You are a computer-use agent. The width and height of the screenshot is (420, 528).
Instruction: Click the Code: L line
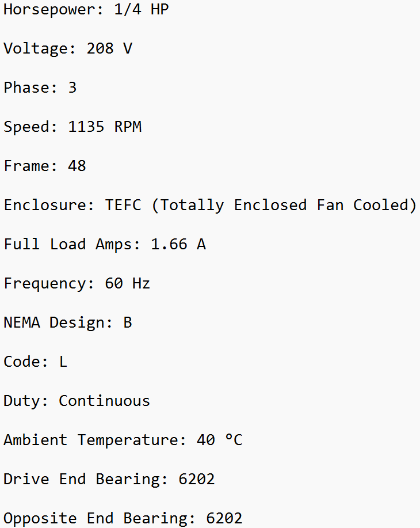(35, 362)
